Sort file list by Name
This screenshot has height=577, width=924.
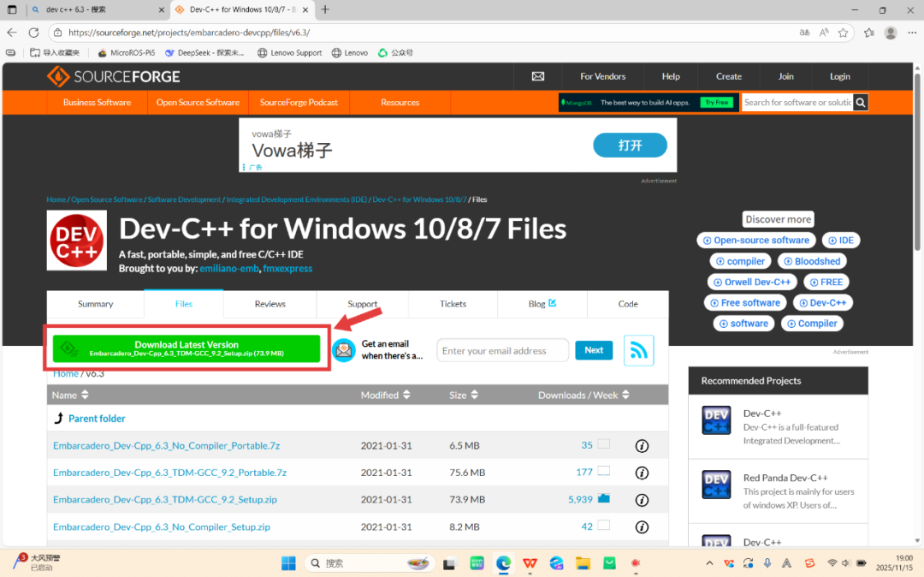coord(70,395)
